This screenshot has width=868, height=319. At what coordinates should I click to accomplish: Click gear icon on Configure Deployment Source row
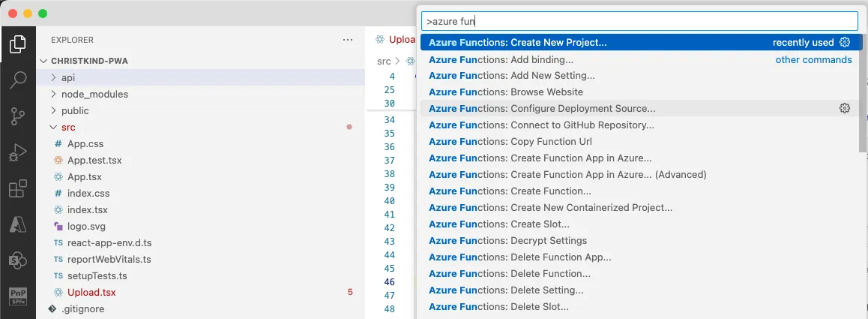point(844,108)
